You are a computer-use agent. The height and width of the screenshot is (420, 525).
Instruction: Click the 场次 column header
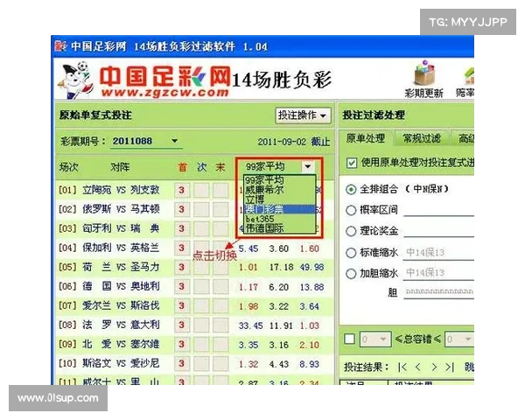coord(68,167)
